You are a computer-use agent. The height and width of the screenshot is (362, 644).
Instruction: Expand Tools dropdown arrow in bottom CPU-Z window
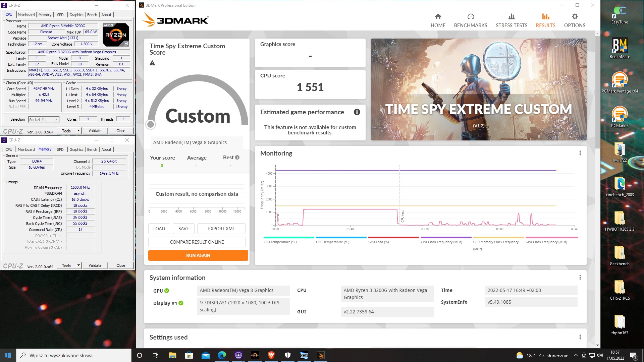pos(78,265)
